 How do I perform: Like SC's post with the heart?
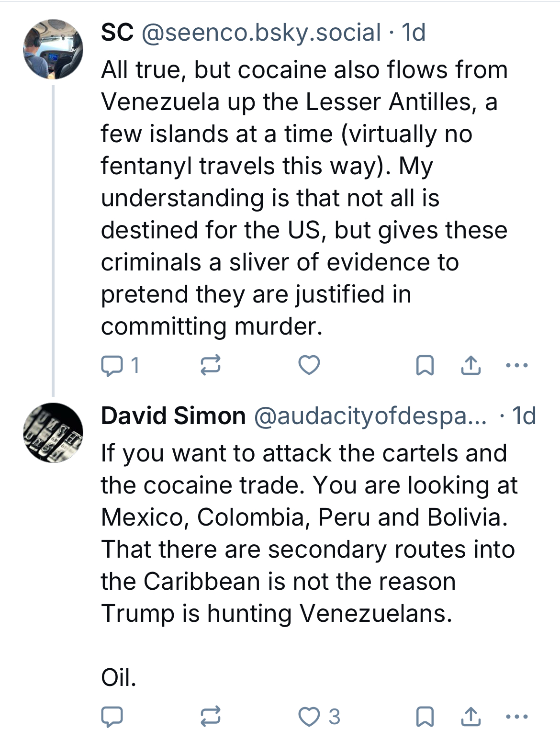[309, 366]
